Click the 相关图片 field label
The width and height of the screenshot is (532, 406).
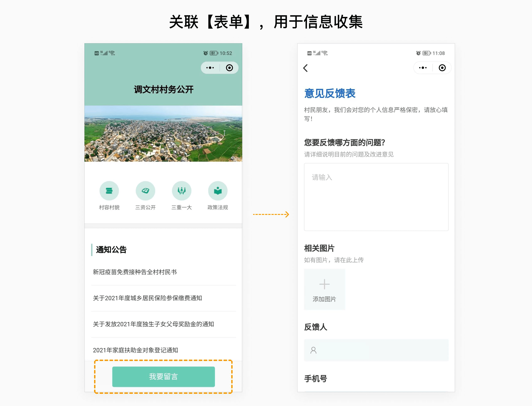click(x=319, y=248)
